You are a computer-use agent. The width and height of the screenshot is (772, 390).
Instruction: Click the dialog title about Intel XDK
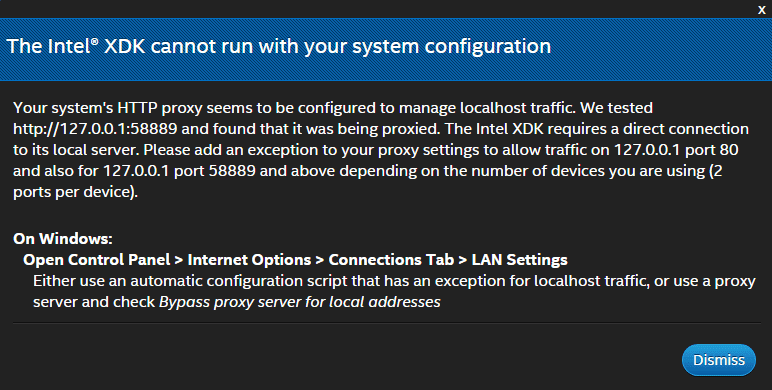click(278, 46)
